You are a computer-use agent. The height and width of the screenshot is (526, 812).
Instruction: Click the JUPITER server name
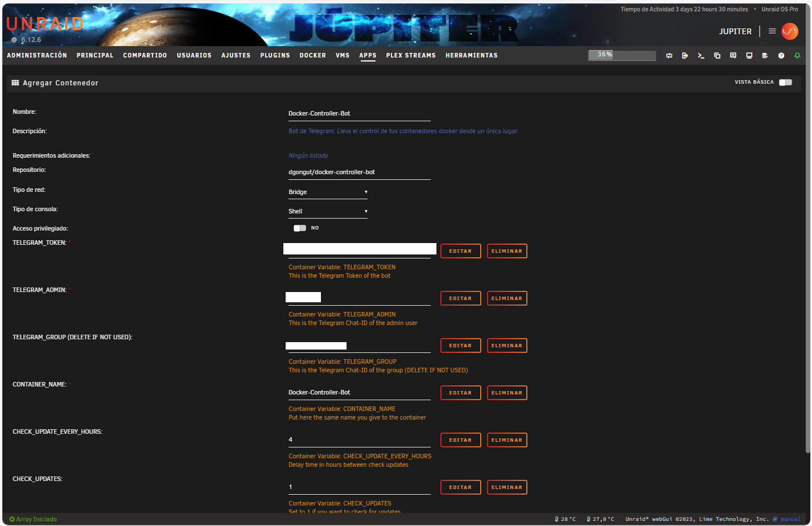735,31
